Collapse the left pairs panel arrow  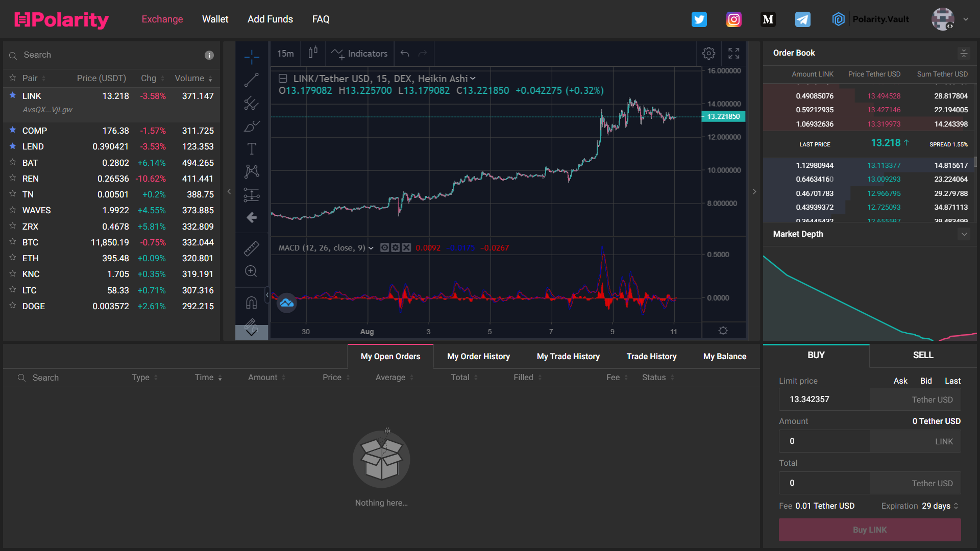(x=229, y=192)
